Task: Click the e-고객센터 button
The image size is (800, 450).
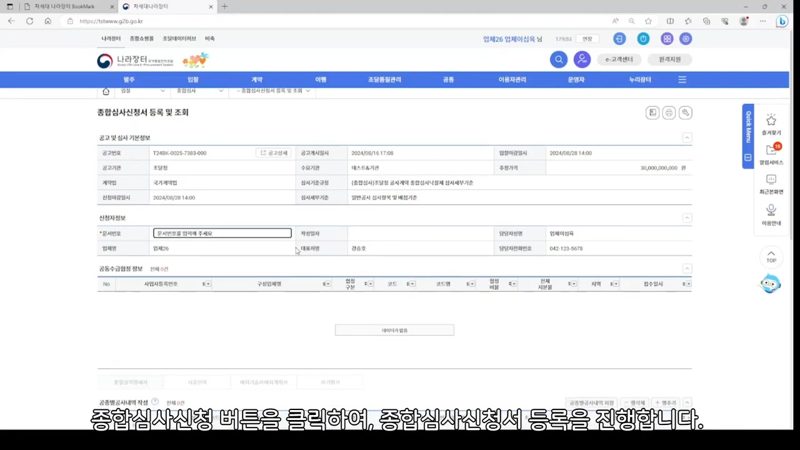Action: tap(619, 60)
